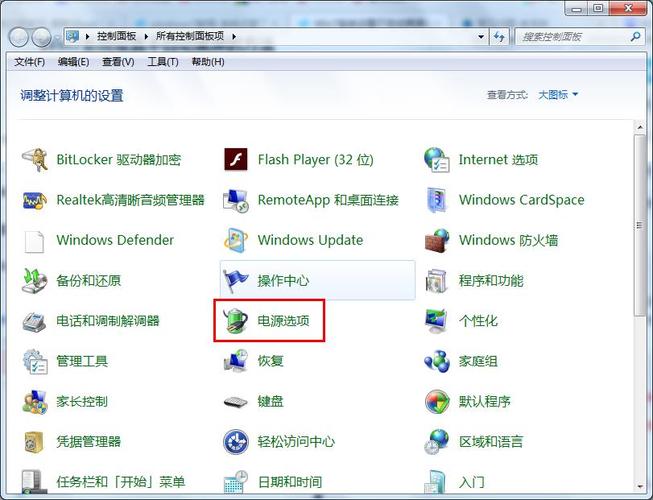The height and width of the screenshot is (500, 653).
Task: Click the 控制面板 breadcrumb
Action: 117,37
